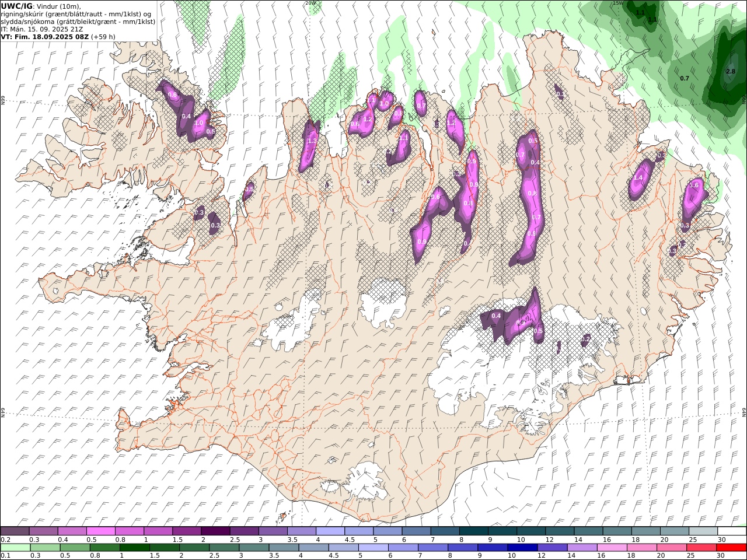Image resolution: width=747 pixels, height=560 pixels.
Task: Click the '64N' latitude label on right edge
Action: tap(744, 412)
